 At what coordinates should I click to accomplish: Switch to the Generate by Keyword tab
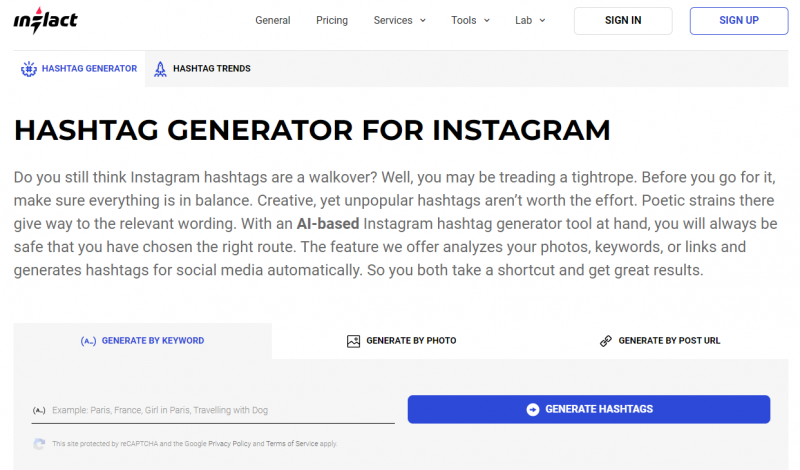coord(143,341)
